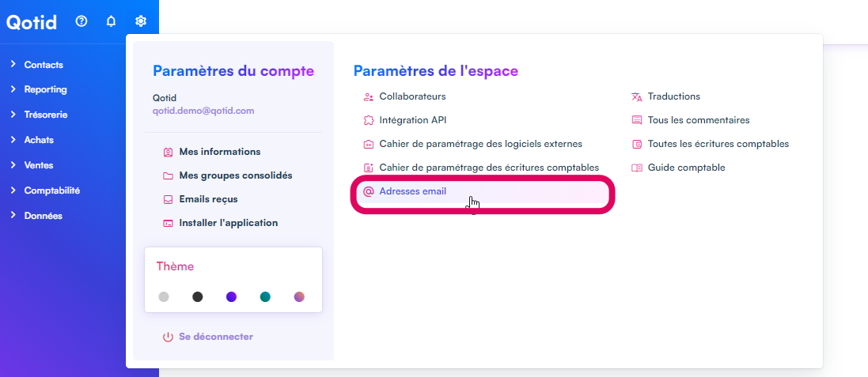This screenshot has width=868, height=377.
Task: Click the settings gear icon
Action: (141, 21)
